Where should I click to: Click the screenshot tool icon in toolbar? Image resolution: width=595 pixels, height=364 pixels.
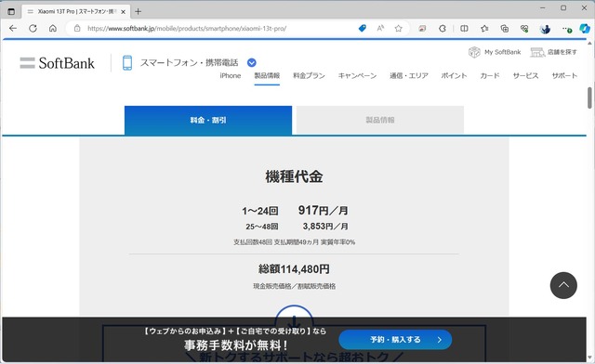(x=422, y=29)
